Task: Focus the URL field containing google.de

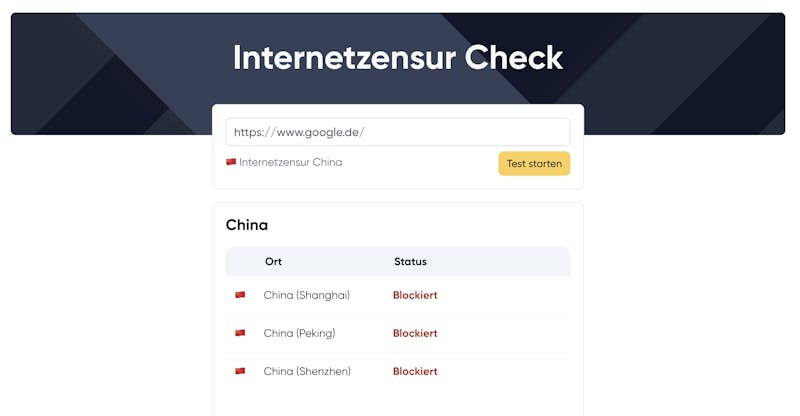Action: click(x=398, y=132)
